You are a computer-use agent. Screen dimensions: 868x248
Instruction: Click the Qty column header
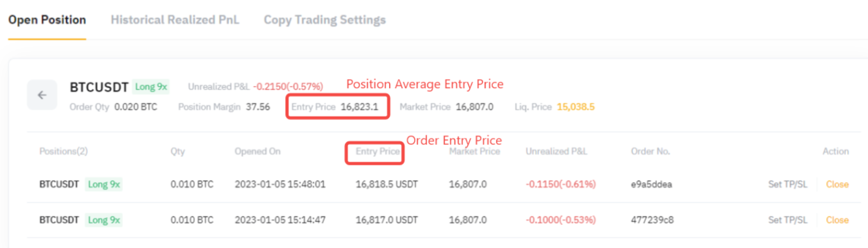(x=178, y=151)
